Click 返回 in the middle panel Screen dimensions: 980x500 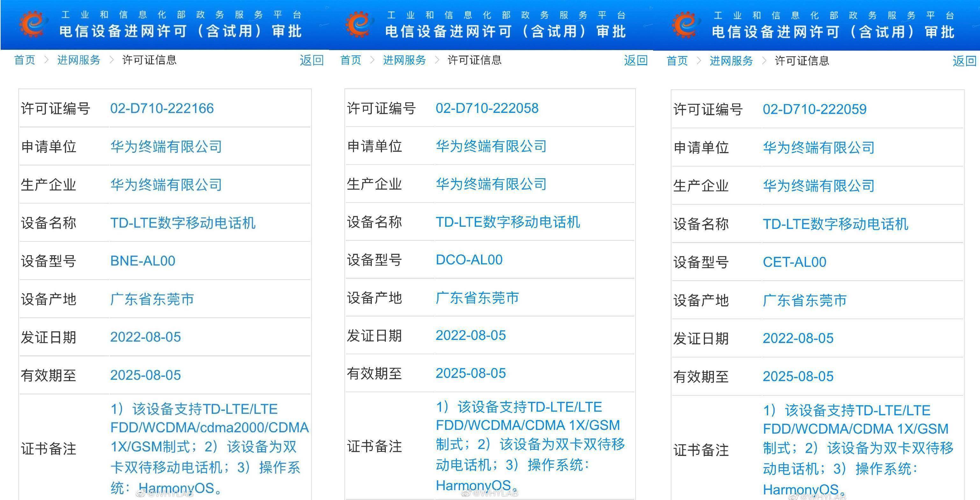click(x=636, y=60)
